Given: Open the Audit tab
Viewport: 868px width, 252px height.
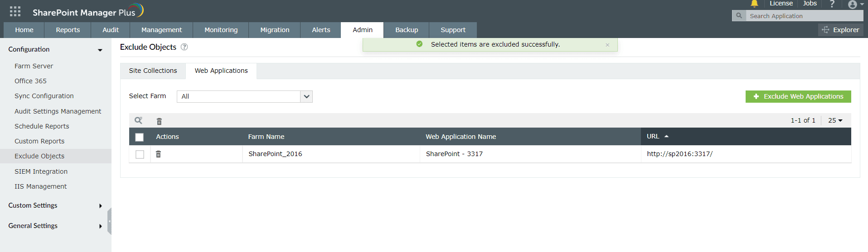Looking at the screenshot, I should click(111, 30).
